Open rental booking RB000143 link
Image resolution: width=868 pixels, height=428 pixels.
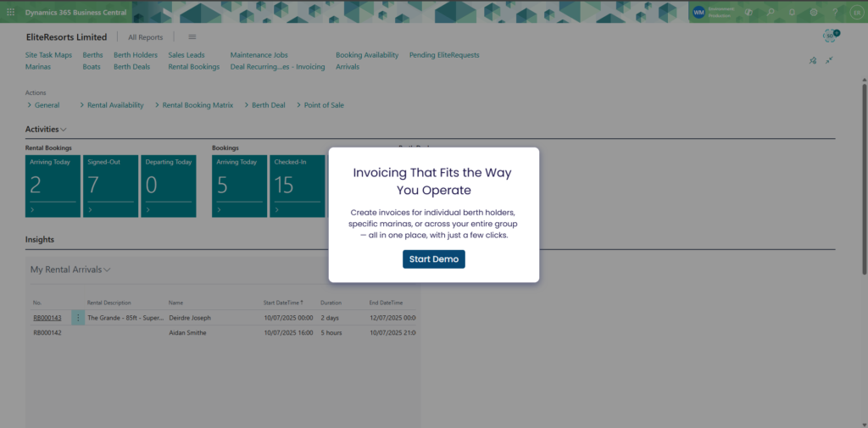[x=47, y=318]
